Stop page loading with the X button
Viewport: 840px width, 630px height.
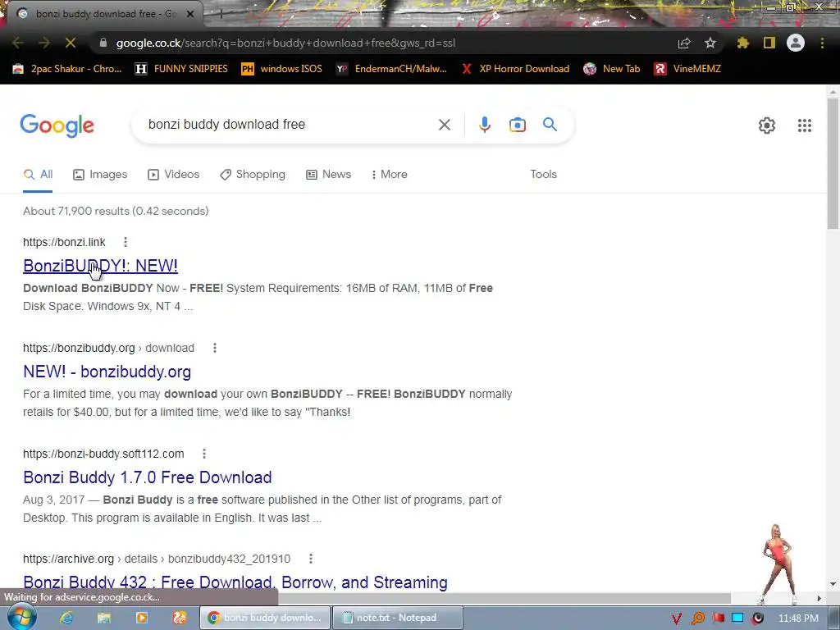click(x=71, y=43)
